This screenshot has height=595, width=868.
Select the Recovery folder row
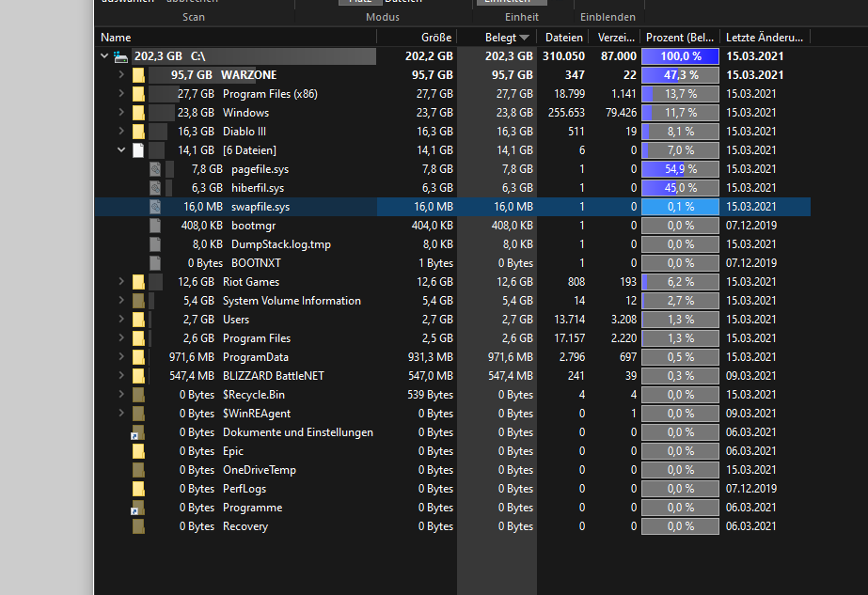(x=452, y=527)
